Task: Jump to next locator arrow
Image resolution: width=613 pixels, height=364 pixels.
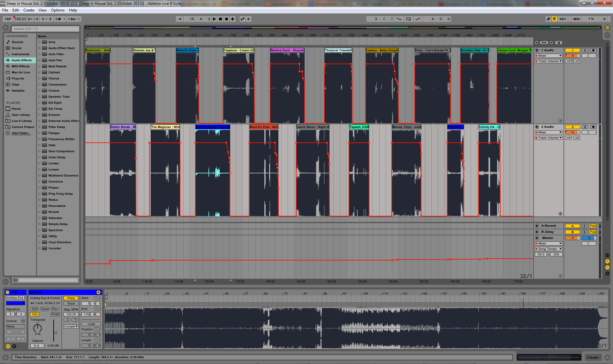Action: point(551,43)
